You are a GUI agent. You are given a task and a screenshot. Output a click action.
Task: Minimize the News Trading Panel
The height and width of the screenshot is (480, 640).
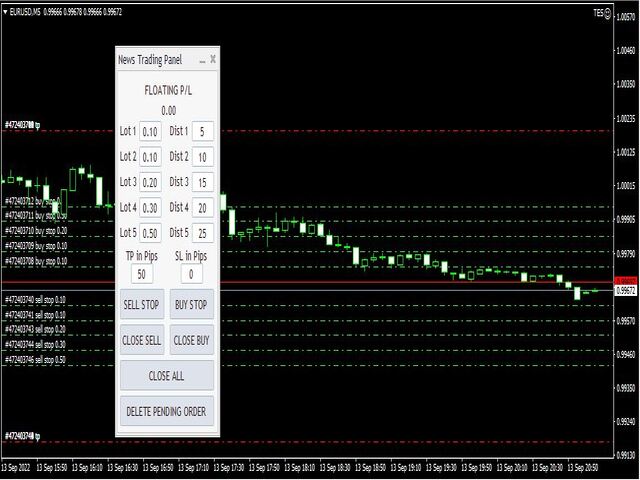point(202,60)
